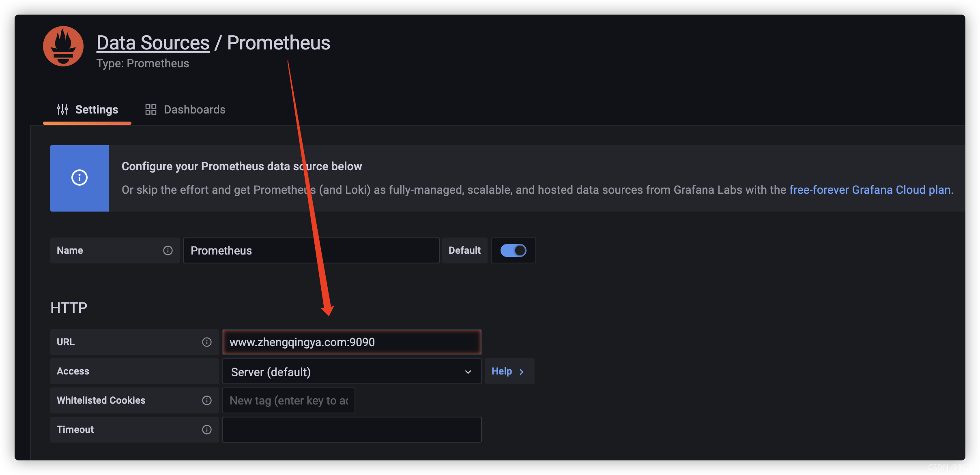The width and height of the screenshot is (980, 475).
Task: Click the Settings tab sliders icon
Action: pyautogui.click(x=62, y=109)
